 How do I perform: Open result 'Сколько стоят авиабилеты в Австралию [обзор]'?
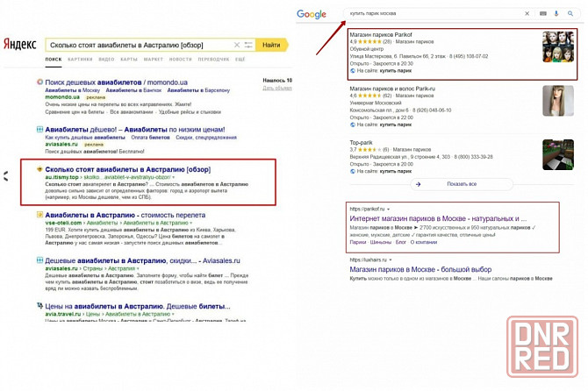128,170
